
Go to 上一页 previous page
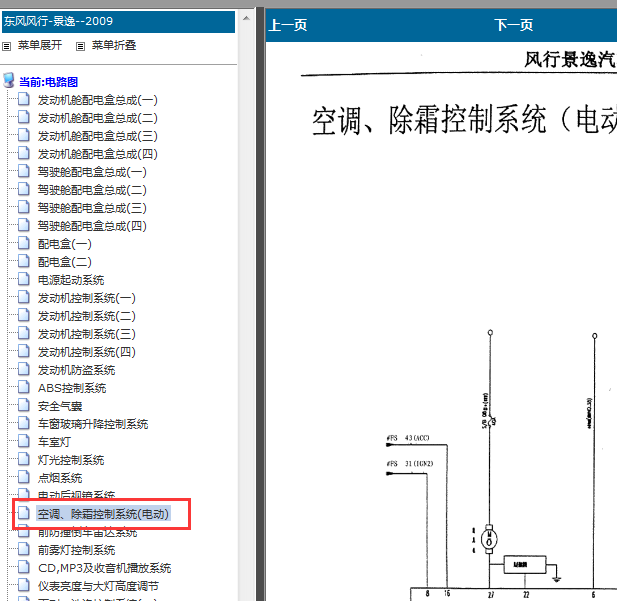coord(288,25)
